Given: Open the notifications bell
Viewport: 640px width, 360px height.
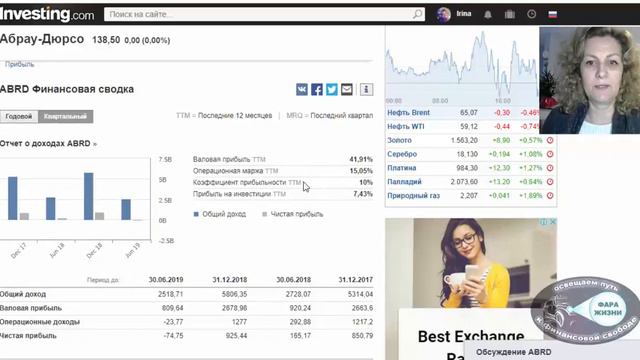Looking at the screenshot, I should click(488, 14).
